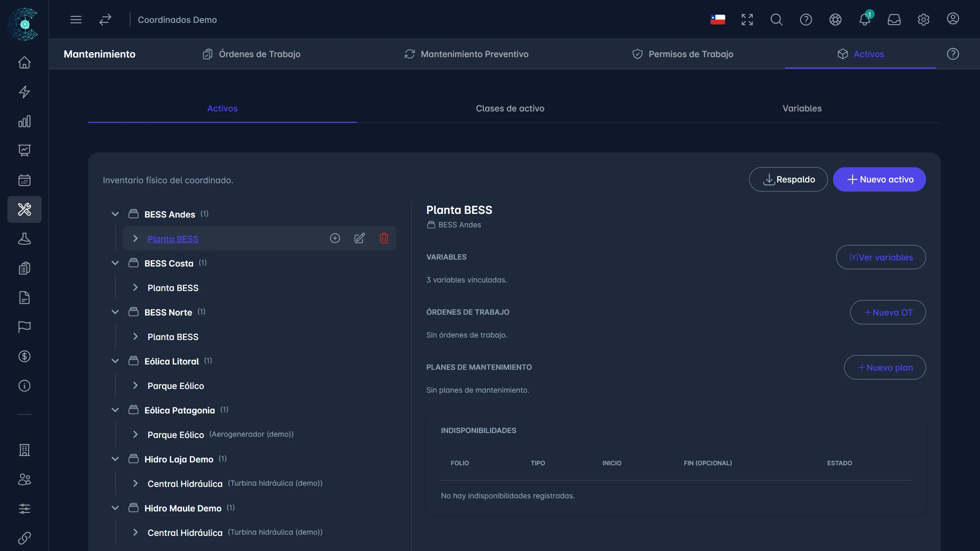Open the Órdenes de Trabajo tab
This screenshot has width=980, height=551.
point(252,54)
